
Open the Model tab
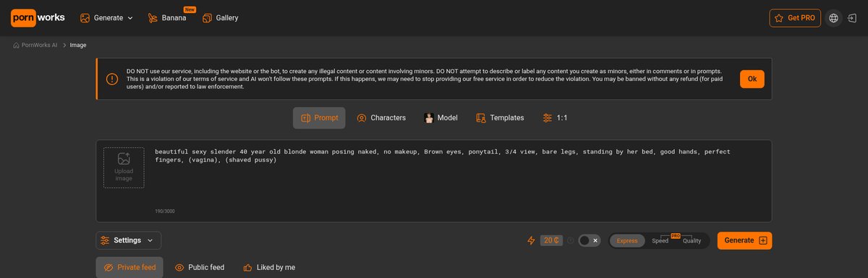441,118
